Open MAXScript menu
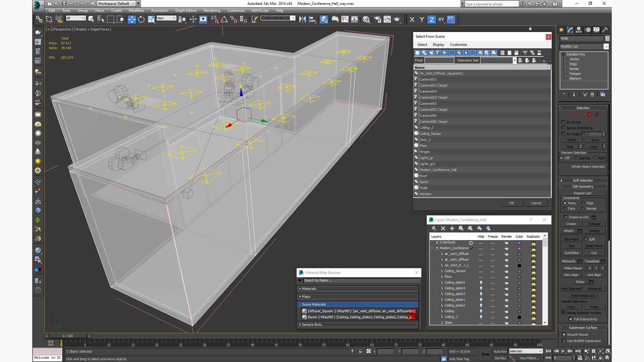Image resolution: width=644 pixels, height=362 pixels. [260, 10]
